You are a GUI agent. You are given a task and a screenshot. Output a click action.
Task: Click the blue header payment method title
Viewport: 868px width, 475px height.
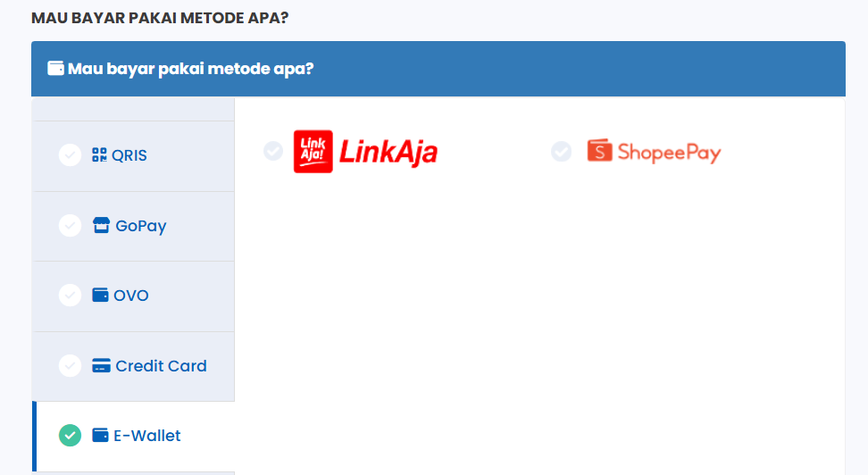tap(191, 69)
